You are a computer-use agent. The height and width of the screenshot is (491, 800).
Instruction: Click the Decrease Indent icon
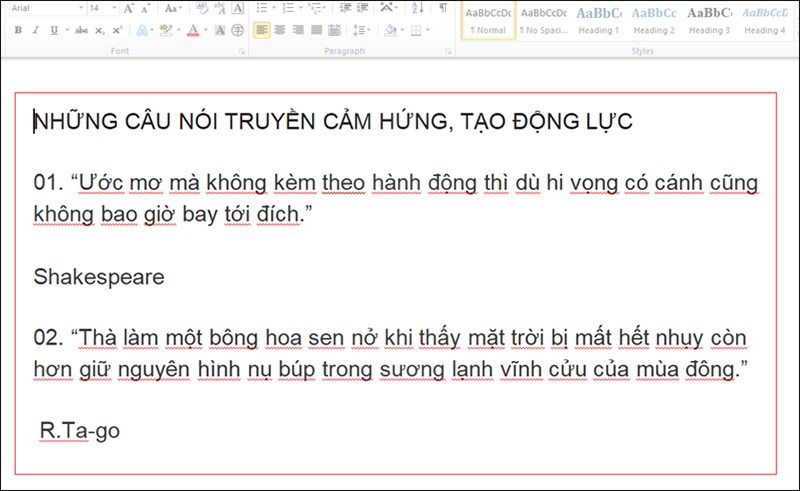click(x=345, y=8)
